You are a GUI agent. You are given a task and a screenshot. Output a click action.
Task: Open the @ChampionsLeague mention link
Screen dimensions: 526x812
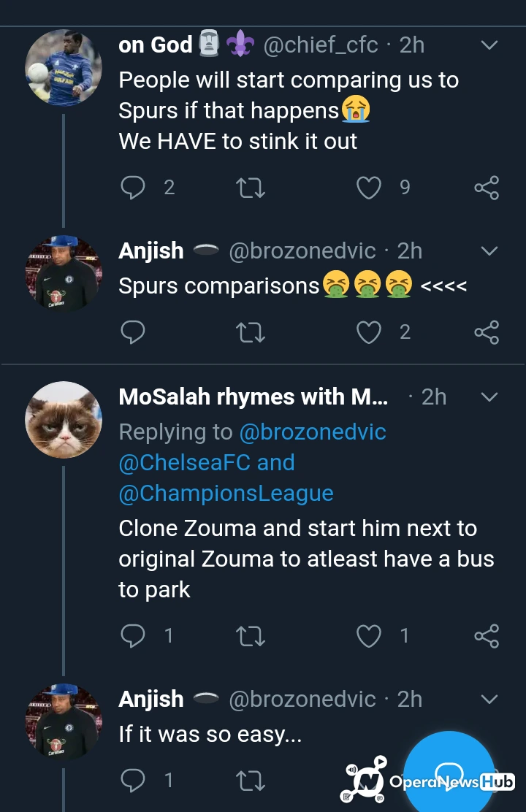[226, 494]
